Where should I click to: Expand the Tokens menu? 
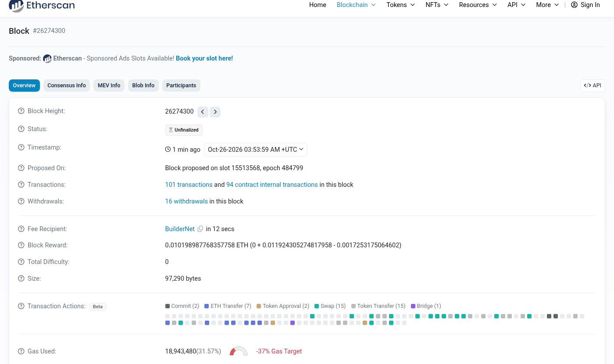coord(400,5)
